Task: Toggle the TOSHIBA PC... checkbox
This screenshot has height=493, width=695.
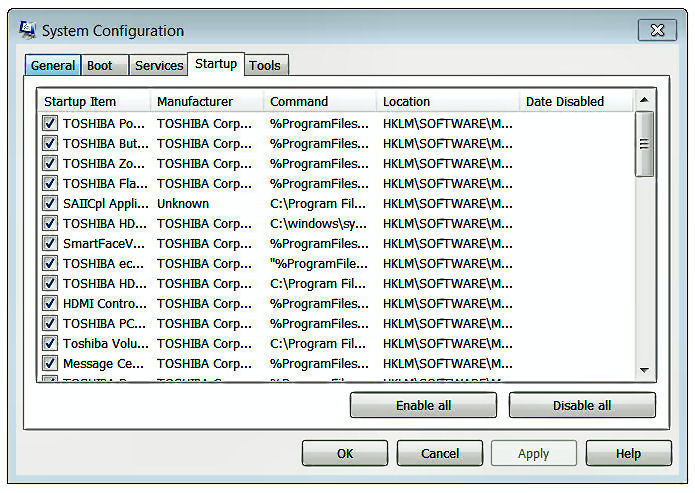Action: [x=50, y=323]
